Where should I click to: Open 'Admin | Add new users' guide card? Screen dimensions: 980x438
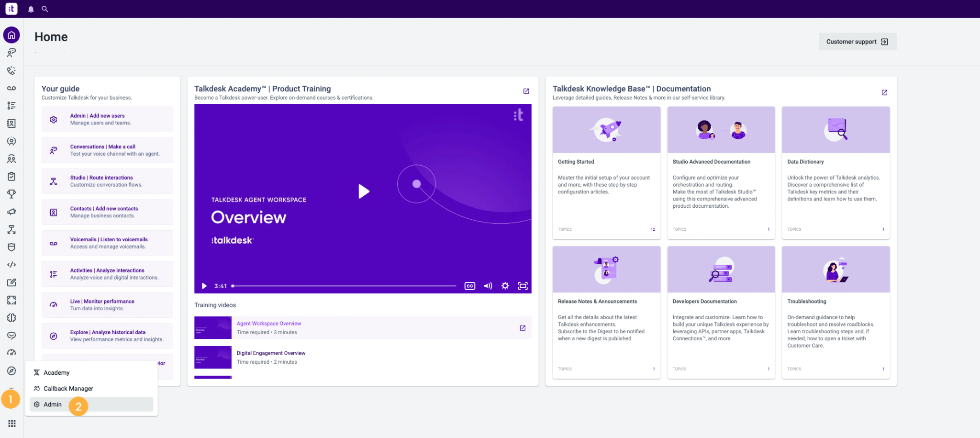[x=107, y=119]
